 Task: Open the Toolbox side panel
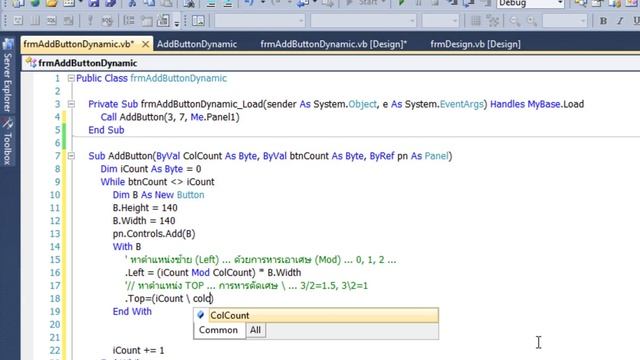point(8,142)
